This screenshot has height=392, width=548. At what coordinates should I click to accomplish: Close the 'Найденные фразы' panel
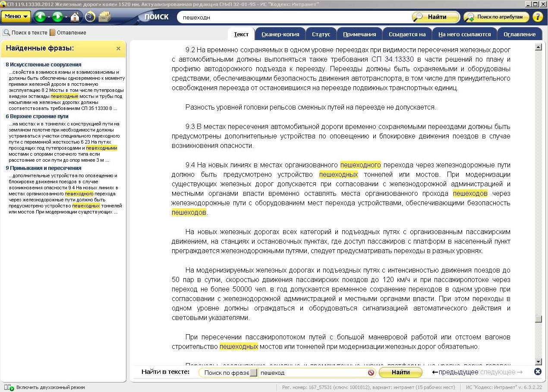pos(118,49)
